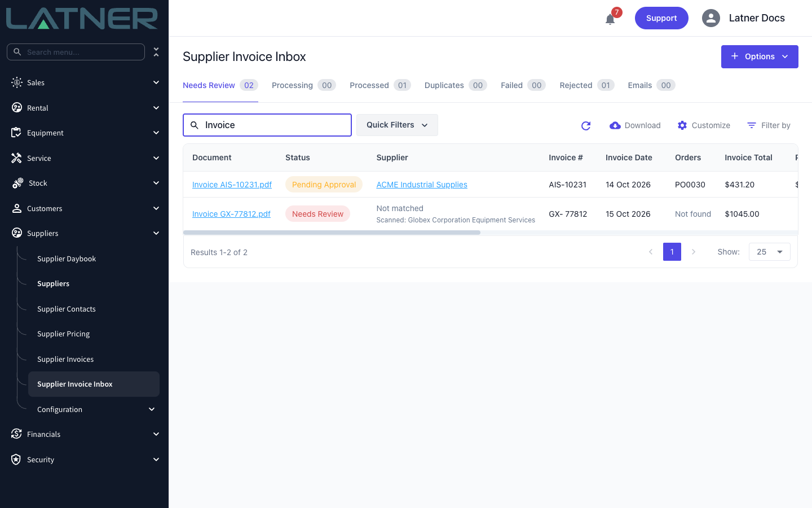The image size is (812, 508).
Task: Switch to the Processing tab
Action: click(x=304, y=85)
